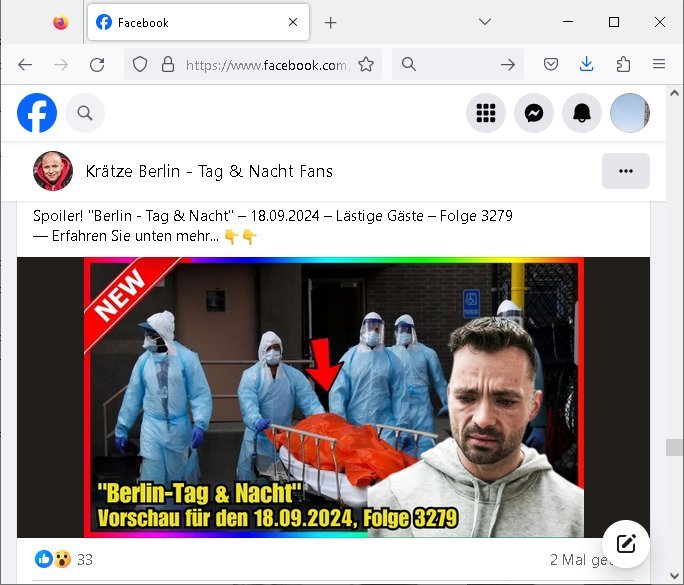This screenshot has width=684, height=585.
Task: View the wow reaction emoji
Action: point(62,559)
